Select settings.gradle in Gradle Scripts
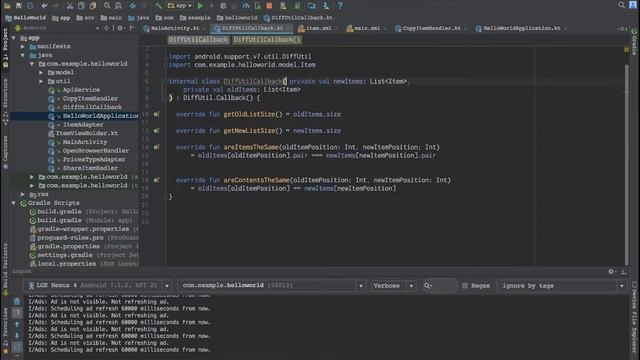The image size is (640, 360). click(x=64, y=255)
